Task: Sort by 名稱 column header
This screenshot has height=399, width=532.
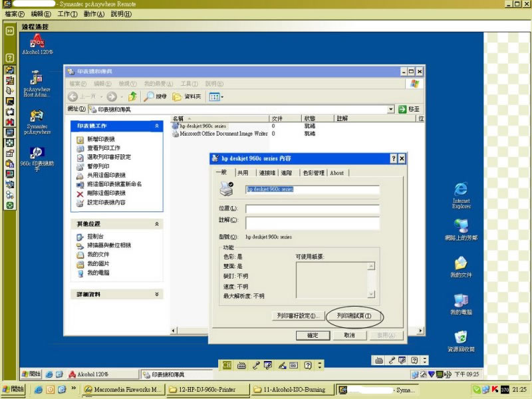Action: click(x=220, y=118)
